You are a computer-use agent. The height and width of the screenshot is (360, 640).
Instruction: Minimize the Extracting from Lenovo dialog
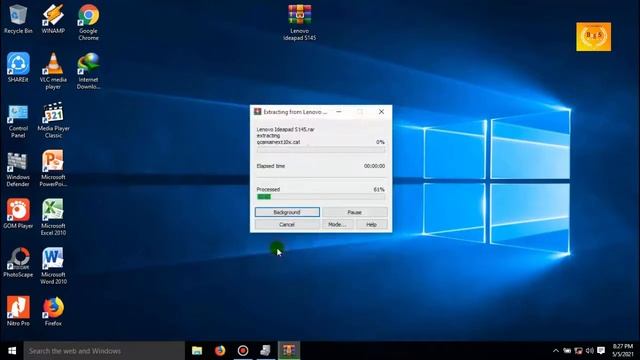click(339, 111)
